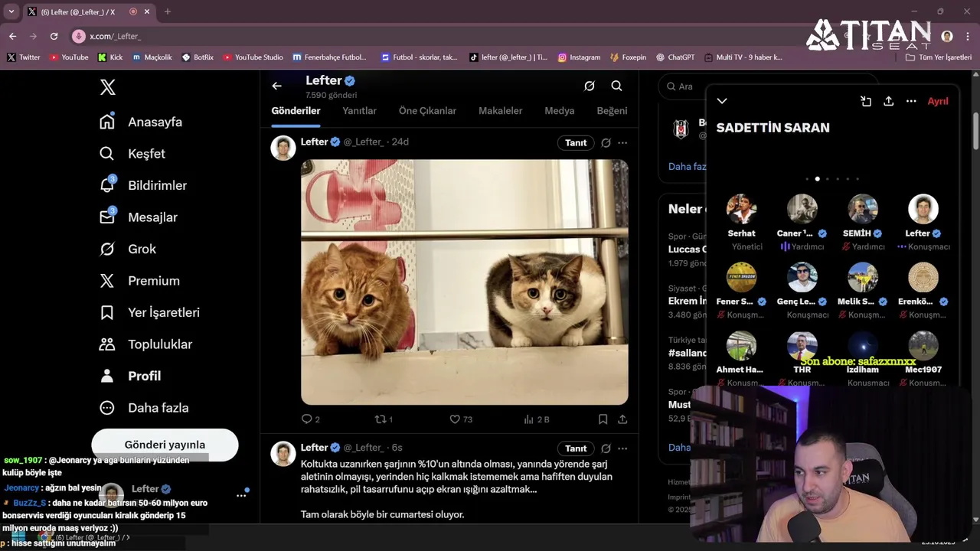
Task: Open Grok from sidebar
Action: (x=128, y=249)
